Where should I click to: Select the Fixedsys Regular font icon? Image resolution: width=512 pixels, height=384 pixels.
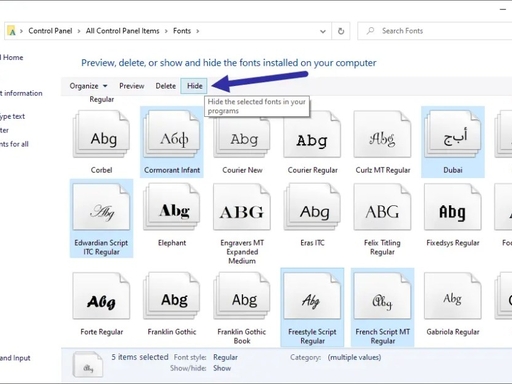pyautogui.click(x=453, y=207)
